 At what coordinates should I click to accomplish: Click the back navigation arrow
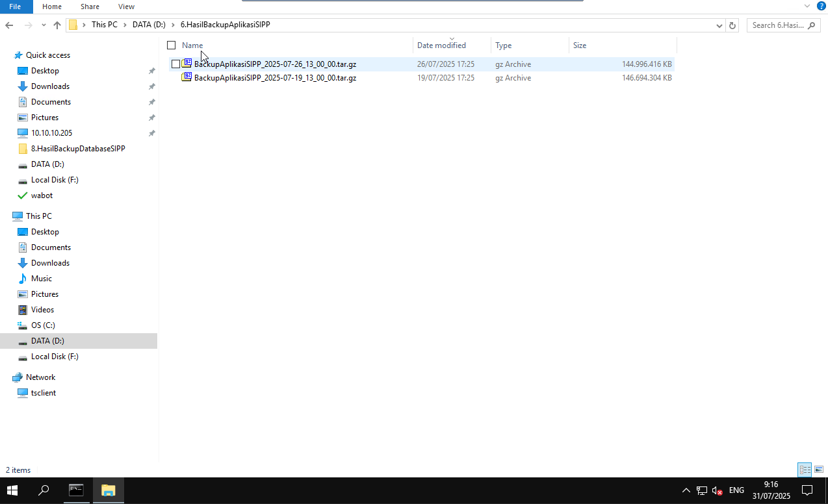pyautogui.click(x=9, y=25)
